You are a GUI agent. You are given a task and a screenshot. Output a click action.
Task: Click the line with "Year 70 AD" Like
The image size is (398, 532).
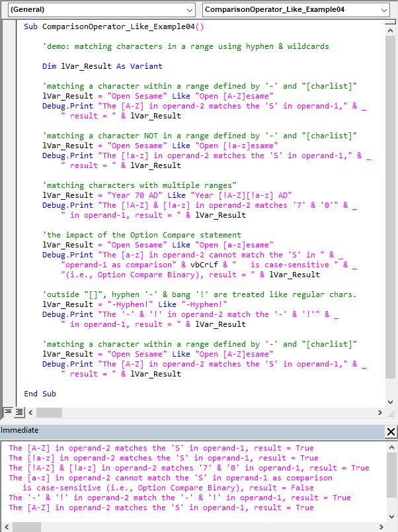pyautogui.click(x=167, y=195)
